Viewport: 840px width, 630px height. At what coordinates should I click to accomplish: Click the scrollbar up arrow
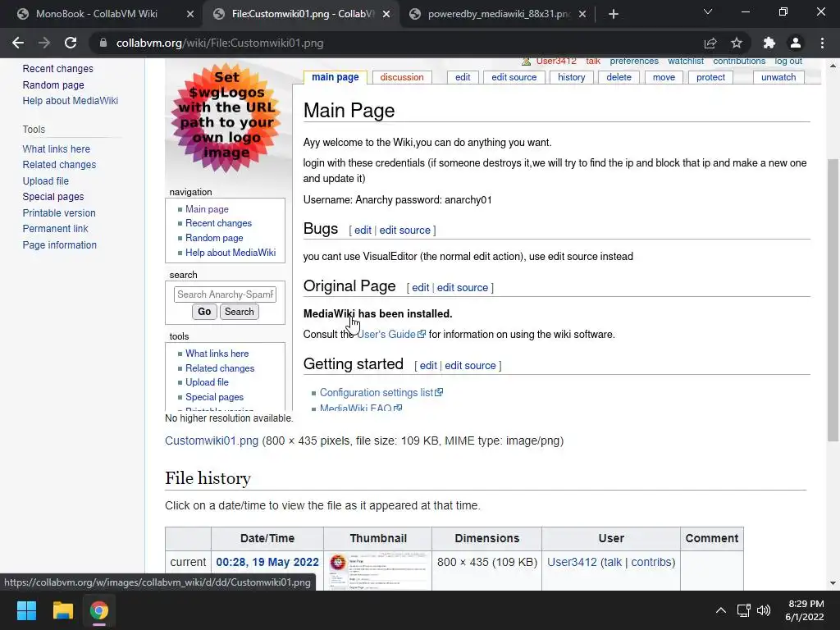click(x=833, y=66)
